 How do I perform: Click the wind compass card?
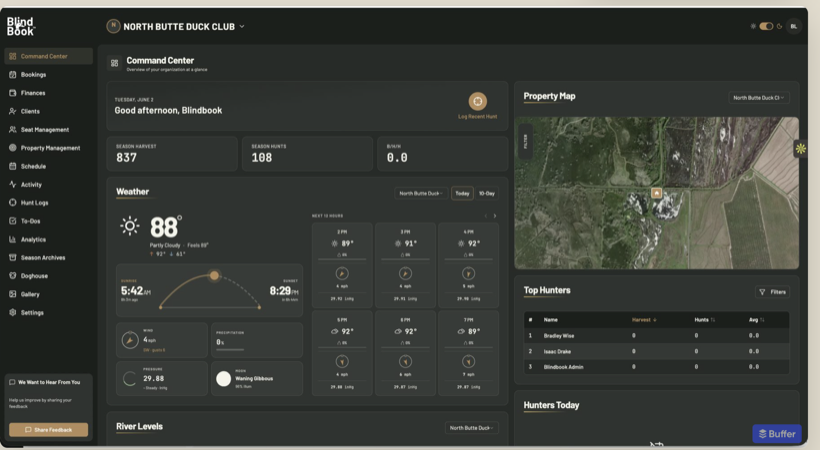click(x=162, y=340)
